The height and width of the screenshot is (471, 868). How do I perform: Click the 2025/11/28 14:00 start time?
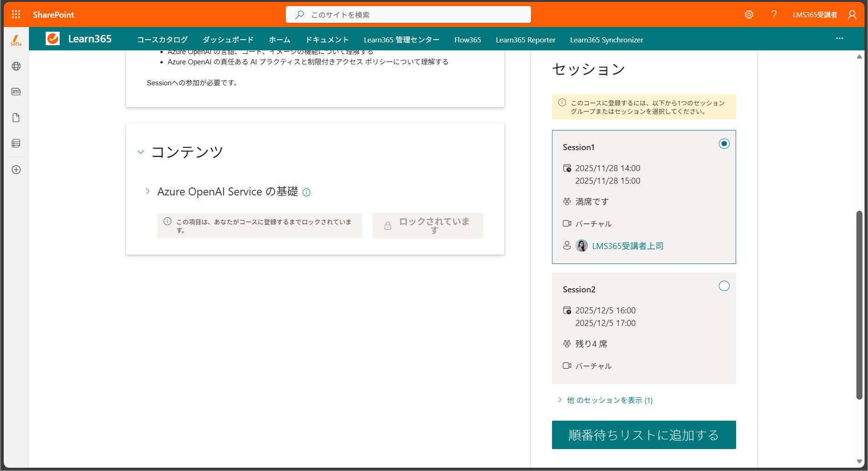(608, 168)
